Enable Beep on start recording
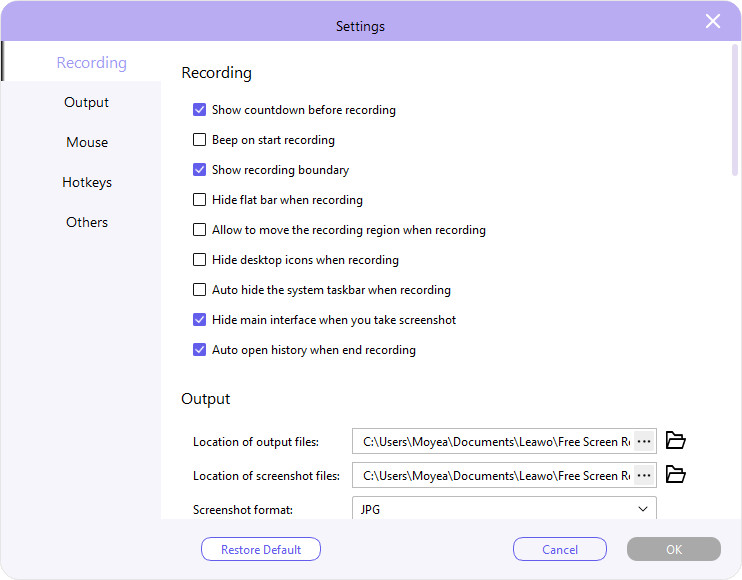 [x=200, y=140]
